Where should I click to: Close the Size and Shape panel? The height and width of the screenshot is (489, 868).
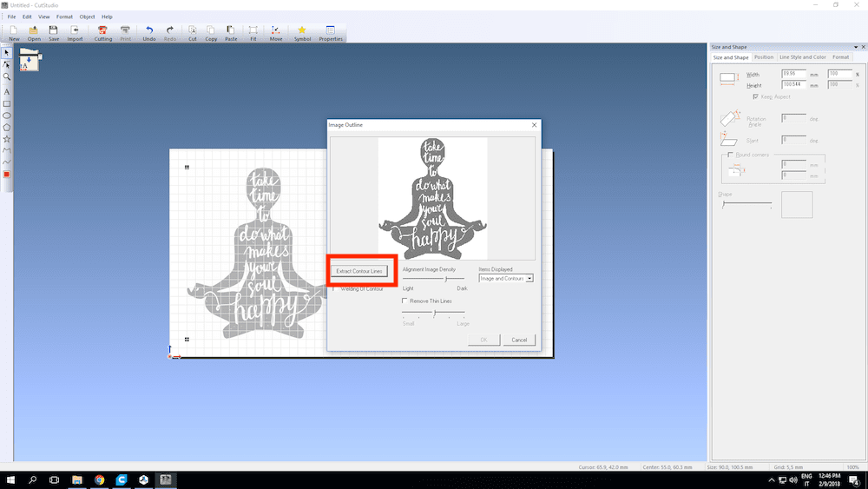(863, 47)
